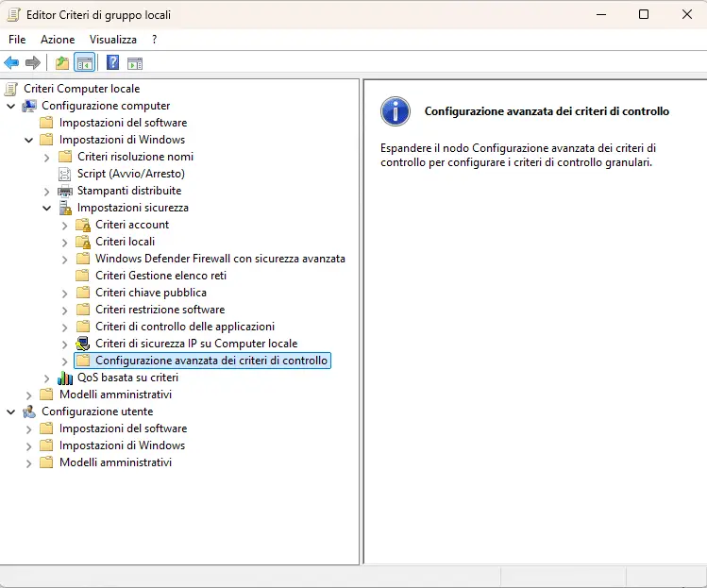Expand the Criteri locali node

coord(65,243)
